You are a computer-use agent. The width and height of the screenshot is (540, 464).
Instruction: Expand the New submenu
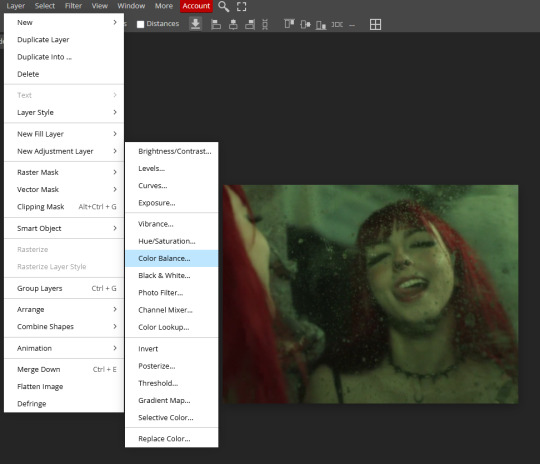64,22
